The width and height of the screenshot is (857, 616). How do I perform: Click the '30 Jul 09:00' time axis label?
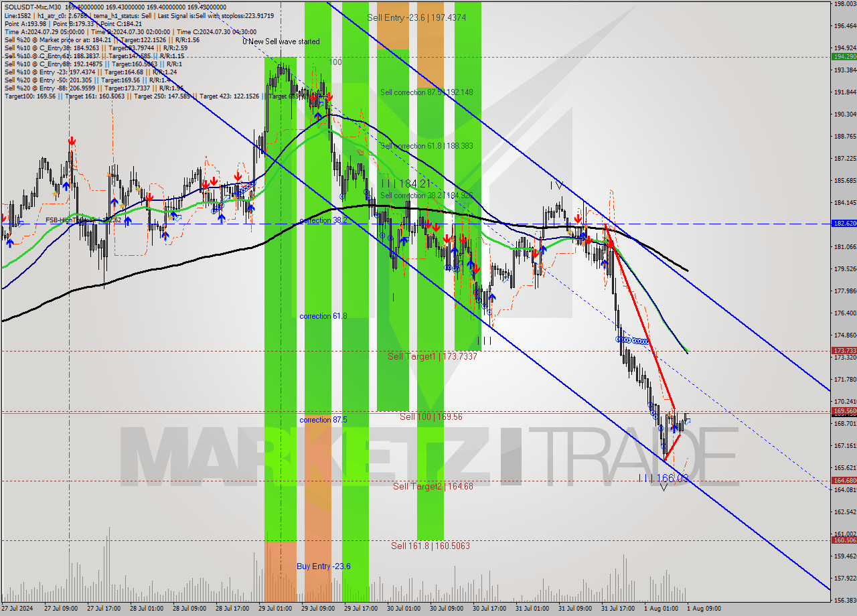[446, 609]
